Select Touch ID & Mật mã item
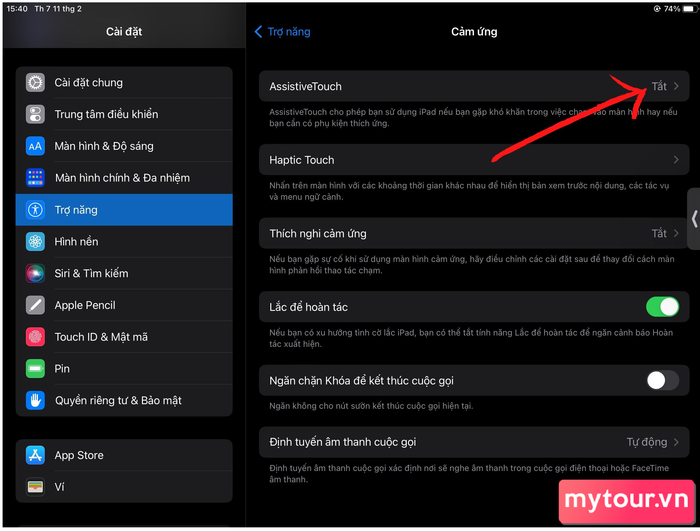The height and width of the screenshot is (531, 700). (x=124, y=337)
